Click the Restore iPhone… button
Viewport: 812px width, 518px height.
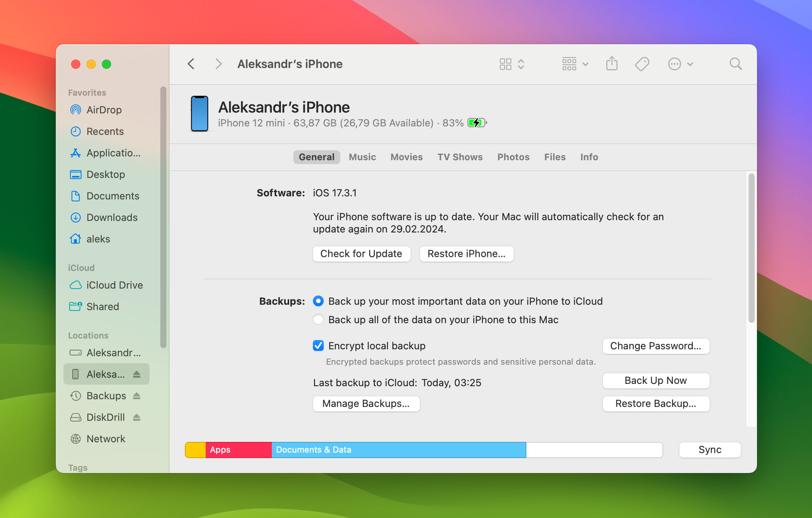[466, 254]
